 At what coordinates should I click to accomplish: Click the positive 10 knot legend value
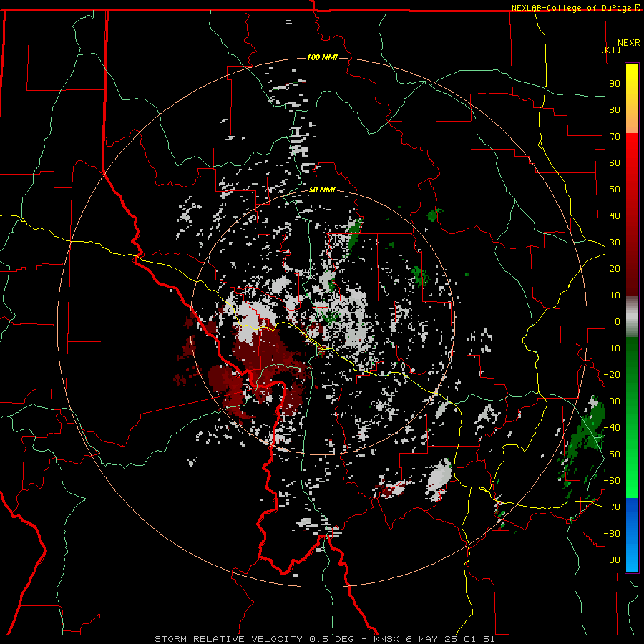click(615, 296)
